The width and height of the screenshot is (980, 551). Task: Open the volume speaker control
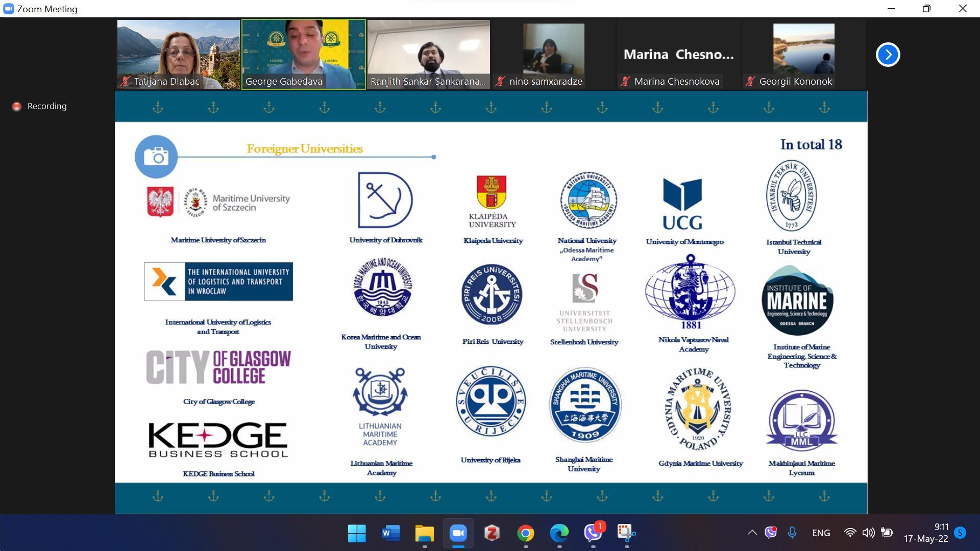[x=868, y=533]
